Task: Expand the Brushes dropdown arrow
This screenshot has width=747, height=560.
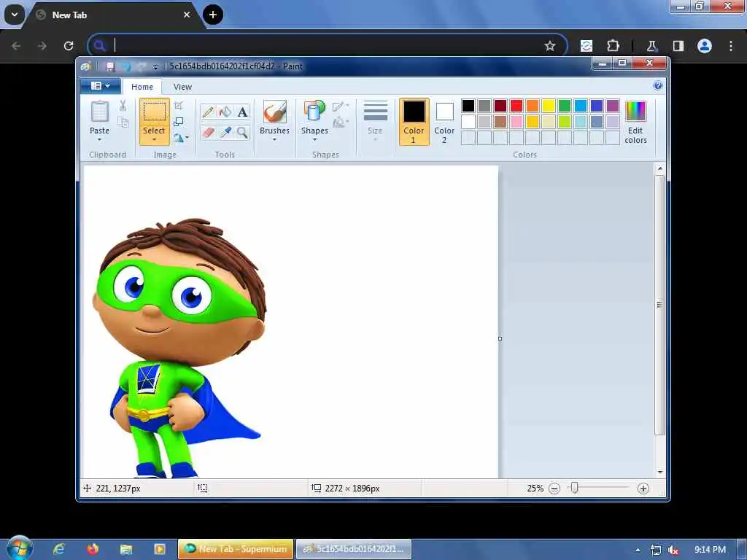Action: click(274, 140)
